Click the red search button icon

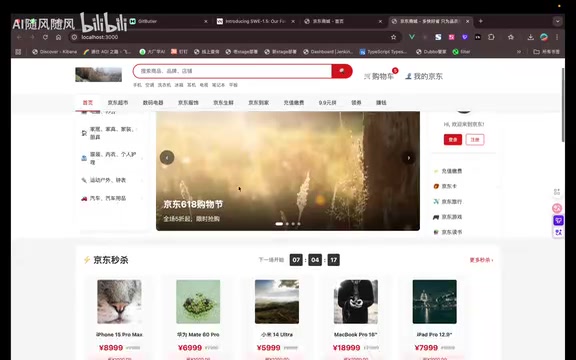[x=342, y=71]
